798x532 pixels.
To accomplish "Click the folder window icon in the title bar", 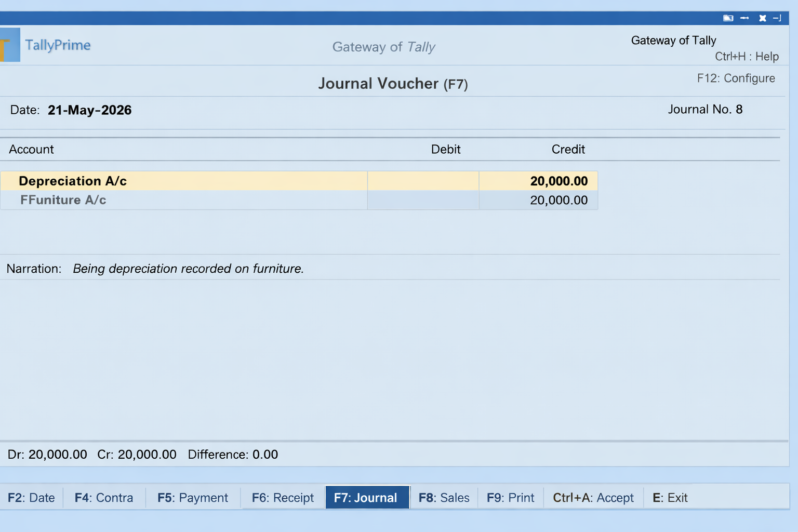I will point(728,18).
